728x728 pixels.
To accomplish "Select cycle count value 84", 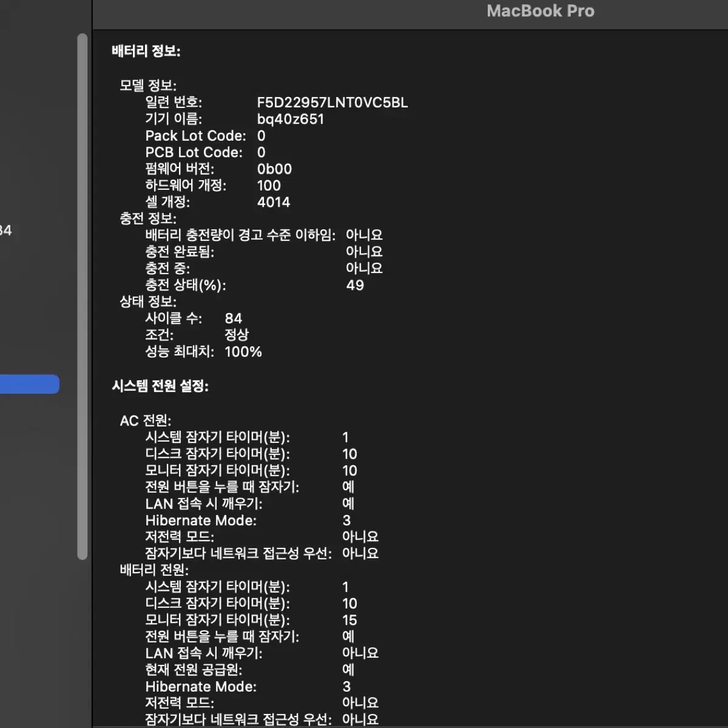I will [234, 318].
